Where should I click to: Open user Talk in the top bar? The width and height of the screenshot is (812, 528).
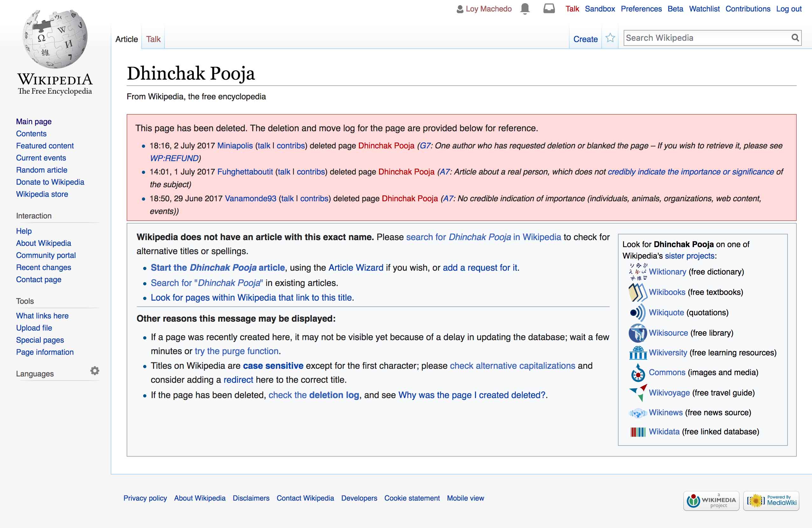click(x=572, y=9)
